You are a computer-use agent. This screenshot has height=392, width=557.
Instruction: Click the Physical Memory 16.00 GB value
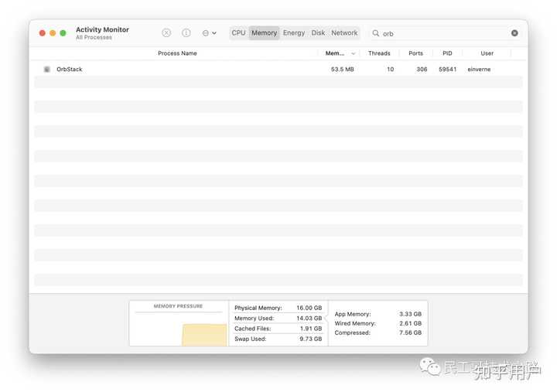point(309,308)
